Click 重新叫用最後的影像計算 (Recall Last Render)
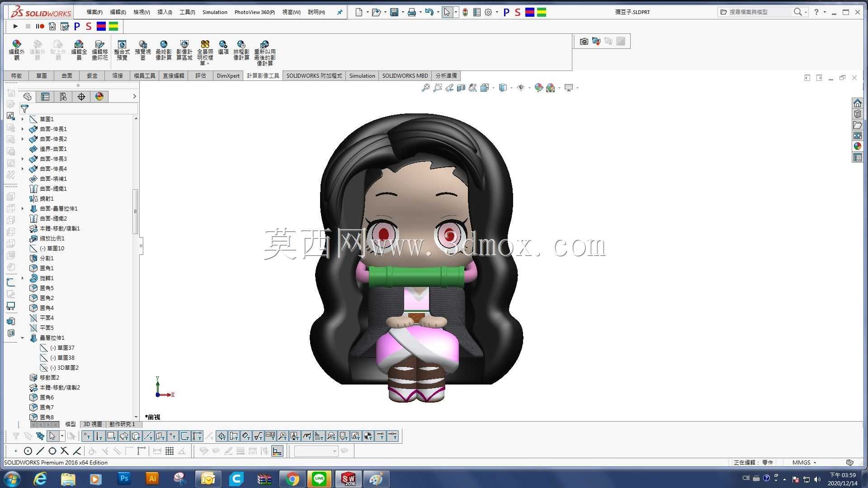868x488 pixels. click(x=265, y=52)
